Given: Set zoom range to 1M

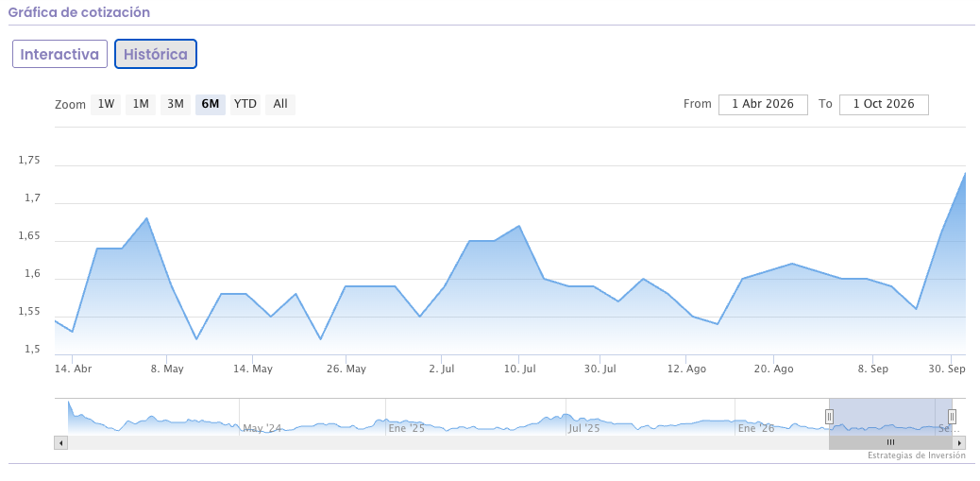Looking at the screenshot, I should [x=141, y=104].
